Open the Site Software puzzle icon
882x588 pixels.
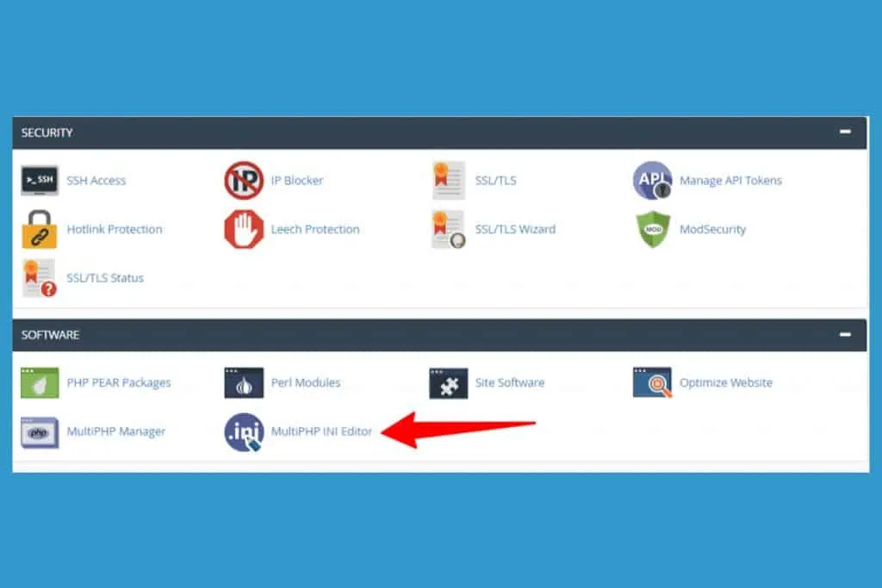(448, 383)
